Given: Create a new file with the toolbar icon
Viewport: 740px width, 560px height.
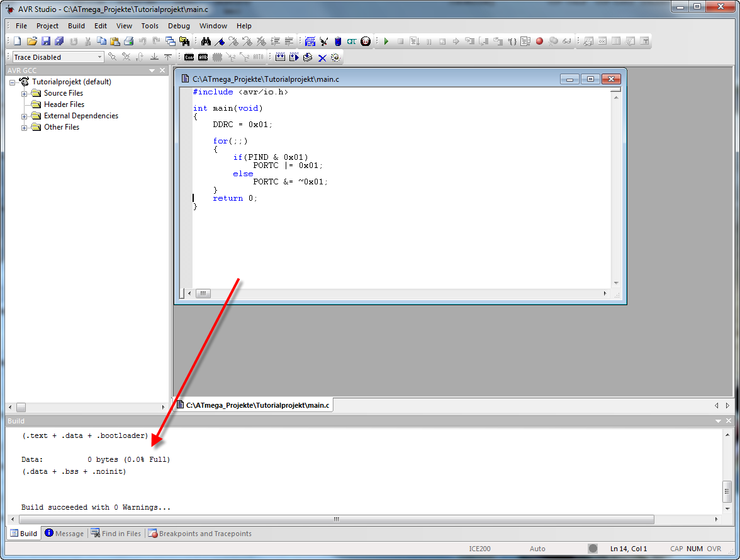Looking at the screenshot, I should click(18, 42).
